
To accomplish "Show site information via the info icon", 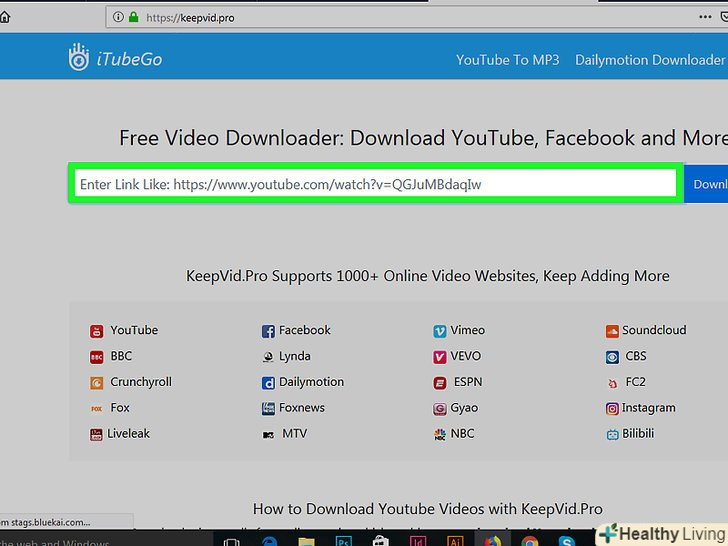I will pyautogui.click(x=118, y=18).
